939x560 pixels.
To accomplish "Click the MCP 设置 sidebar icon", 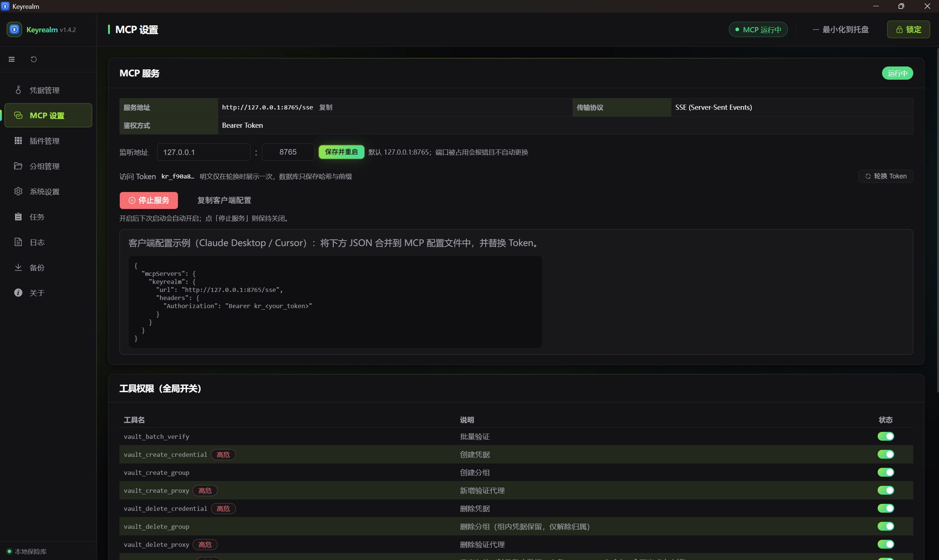I will pos(18,115).
